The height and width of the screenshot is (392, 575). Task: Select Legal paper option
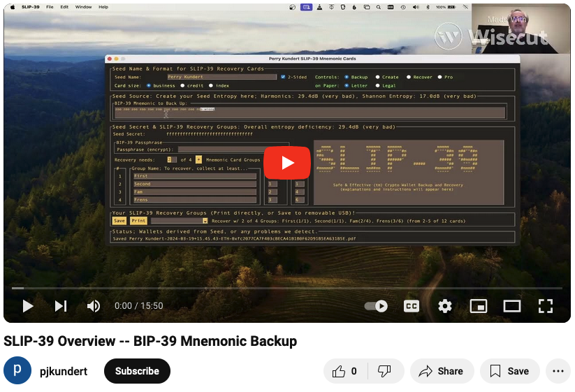(x=377, y=85)
